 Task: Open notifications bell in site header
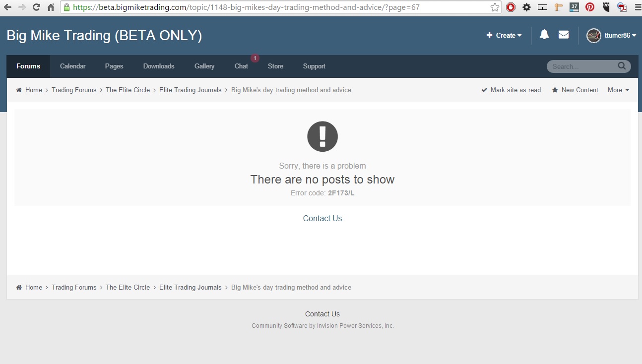tap(544, 35)
